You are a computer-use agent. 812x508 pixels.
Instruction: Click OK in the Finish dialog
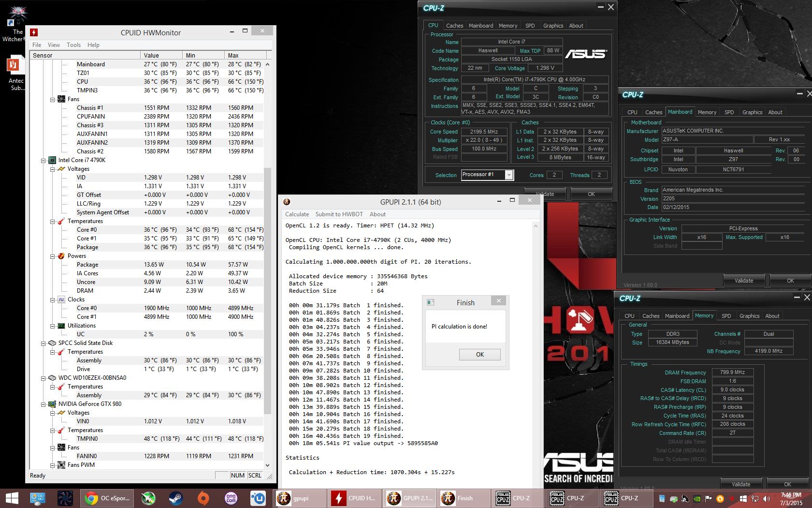tap(479, 354)
